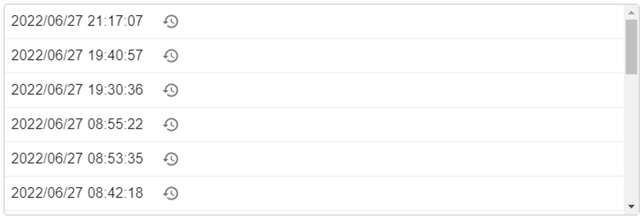The width and height of the screenshot is (644, 218).
Task: Click the scrollbar up arrow
Action: pos(631,12)
